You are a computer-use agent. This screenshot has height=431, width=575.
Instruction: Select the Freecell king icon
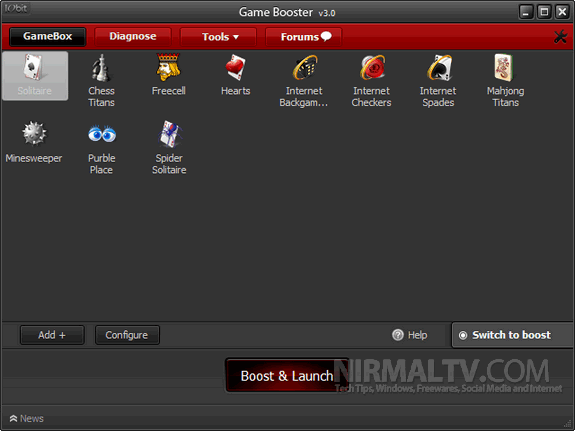(x=168, y=67)
